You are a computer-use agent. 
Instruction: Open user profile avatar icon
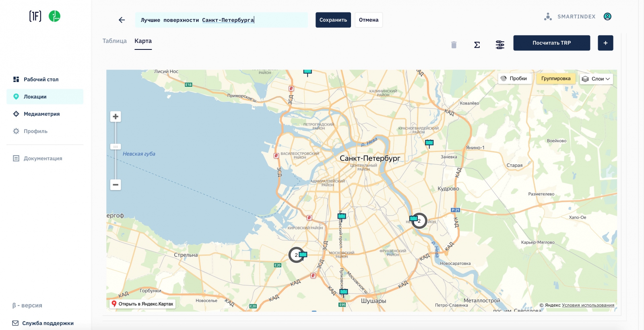pos(607,16)
